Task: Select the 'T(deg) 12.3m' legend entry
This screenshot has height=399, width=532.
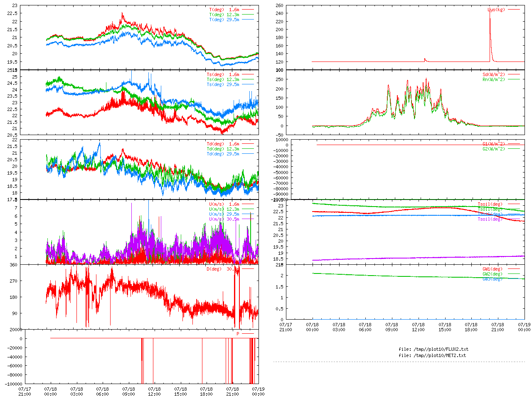Action: [224, 15]
